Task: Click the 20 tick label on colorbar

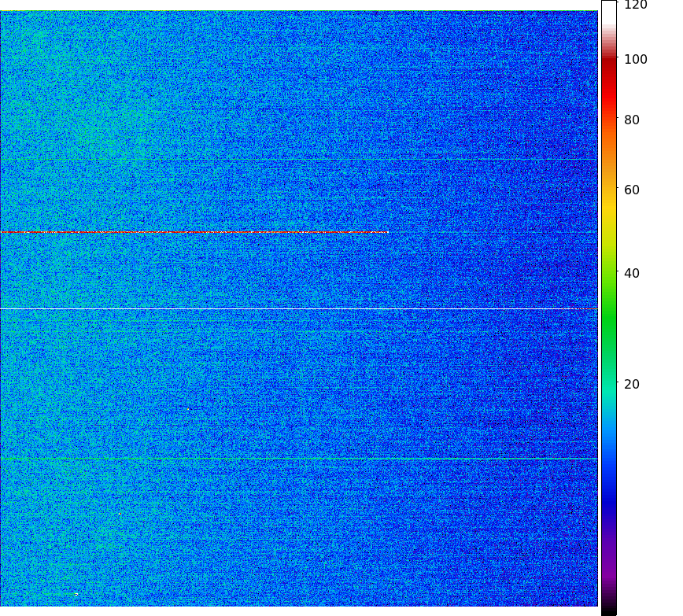Action: point(631,385)
